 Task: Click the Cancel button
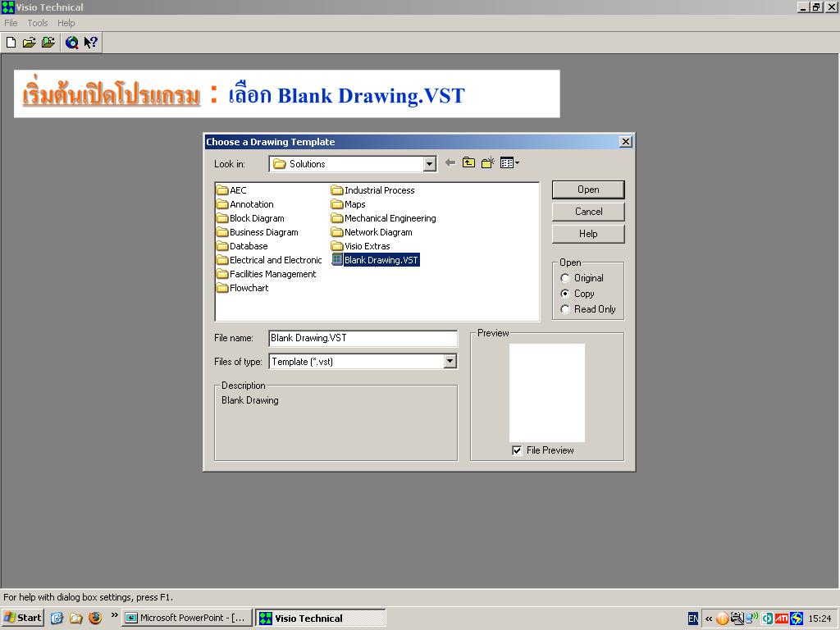tap(588, 212)
